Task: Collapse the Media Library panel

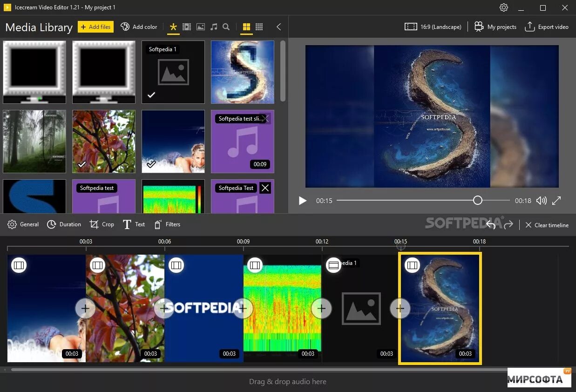Action: click(278, 27)
